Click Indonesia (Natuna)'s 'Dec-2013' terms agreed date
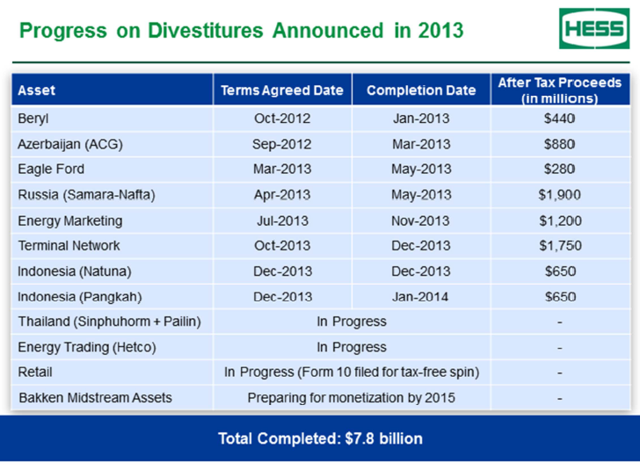 coord(282,271)
